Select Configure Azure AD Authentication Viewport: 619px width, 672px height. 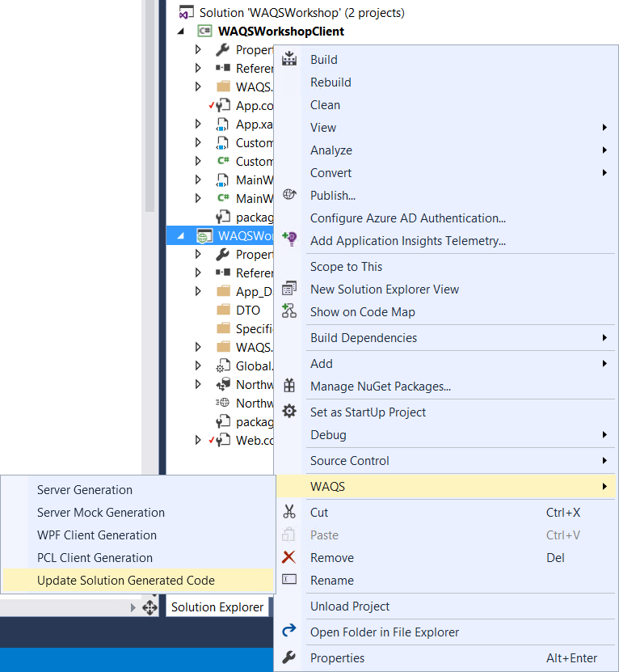[x=408, y=218]
